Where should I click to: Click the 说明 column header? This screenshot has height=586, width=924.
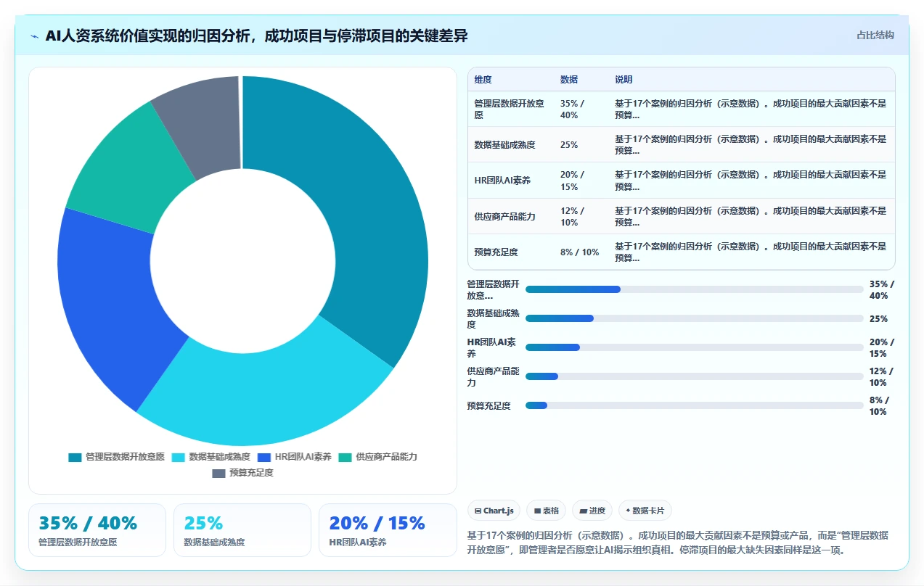[x=624, y=80]
